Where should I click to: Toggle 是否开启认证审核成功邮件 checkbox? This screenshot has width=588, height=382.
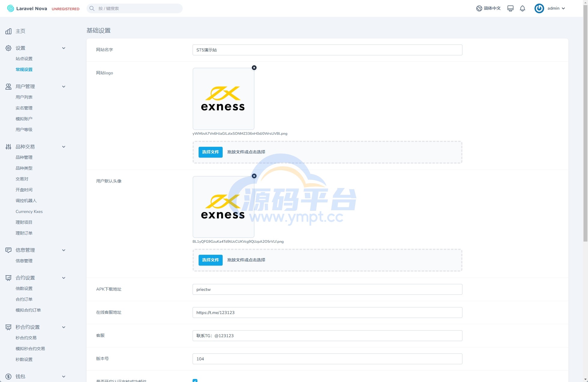195,381
